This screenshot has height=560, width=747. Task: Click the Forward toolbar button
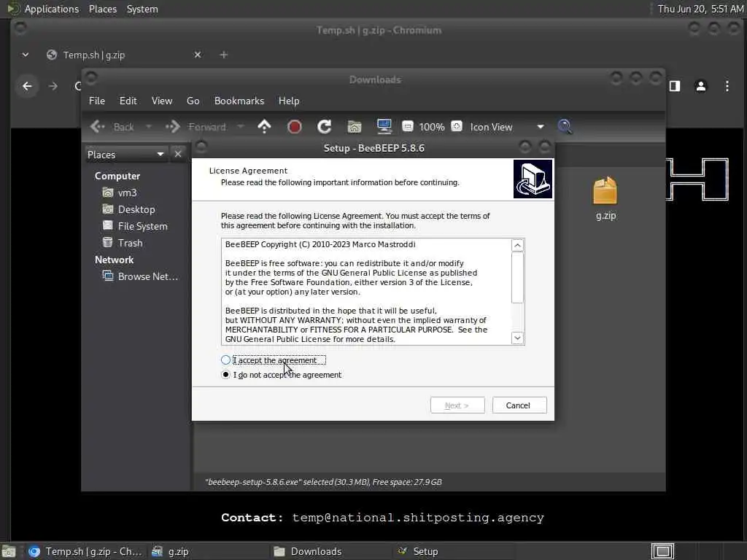coord(196,127)
